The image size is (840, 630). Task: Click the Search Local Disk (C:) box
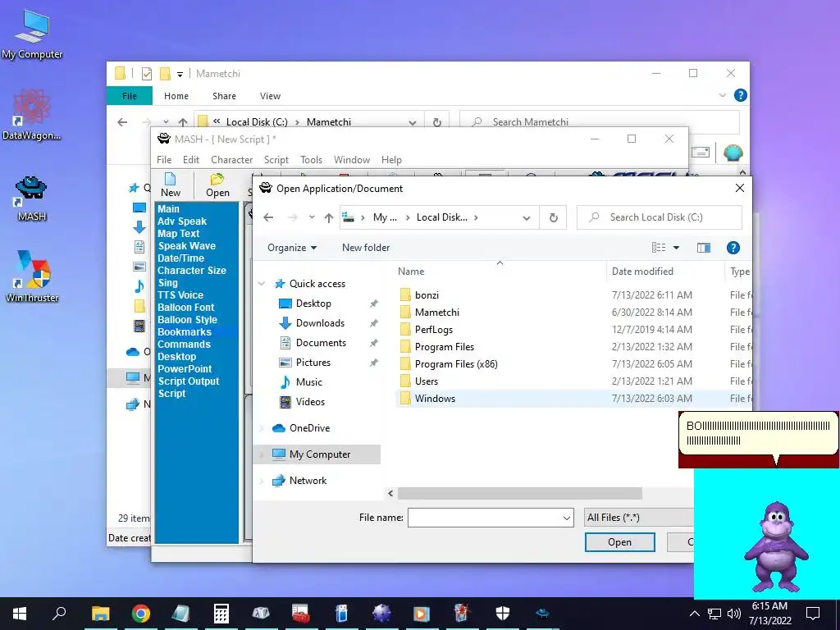(660, 217)
